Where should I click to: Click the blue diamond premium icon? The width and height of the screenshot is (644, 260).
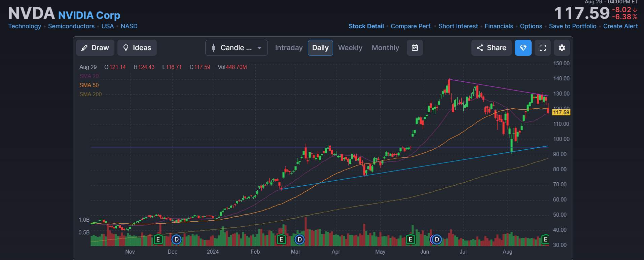[x=523, y=48]
